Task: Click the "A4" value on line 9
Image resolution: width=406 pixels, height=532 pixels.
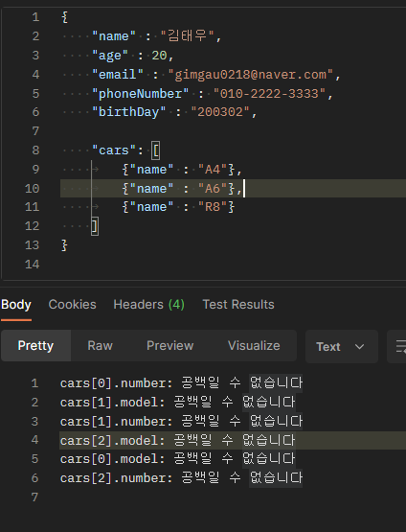Action: click(x=213, y=170)
